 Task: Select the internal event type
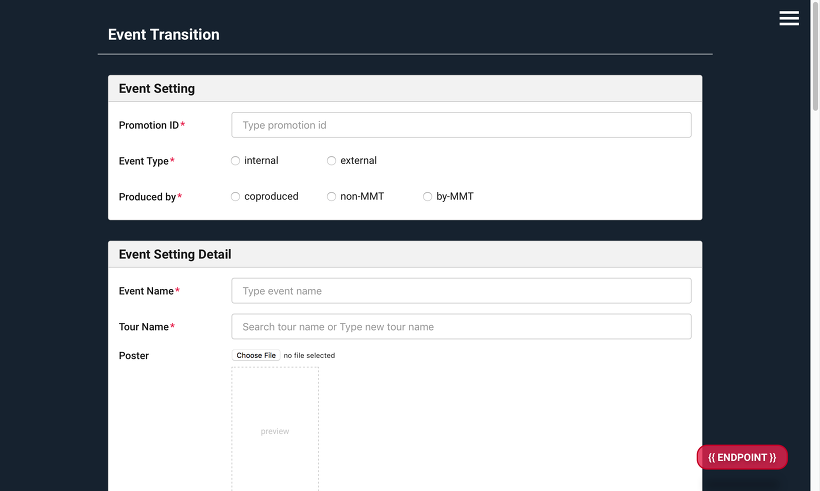pos(236,161)
